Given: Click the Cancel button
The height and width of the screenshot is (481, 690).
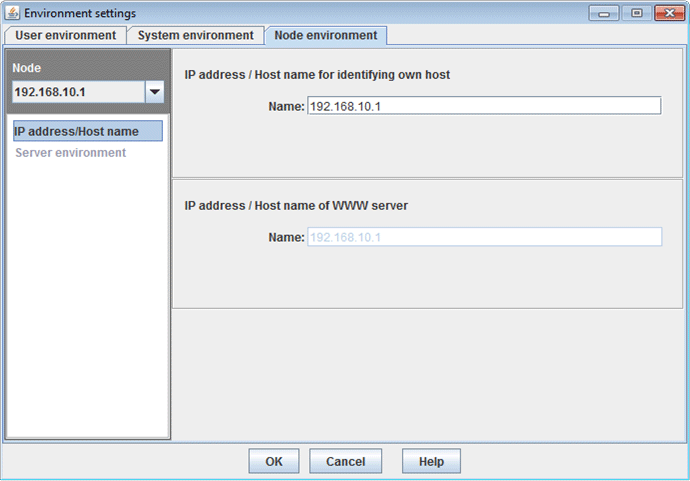Looking at the screenshot, I should pos(345,461).
